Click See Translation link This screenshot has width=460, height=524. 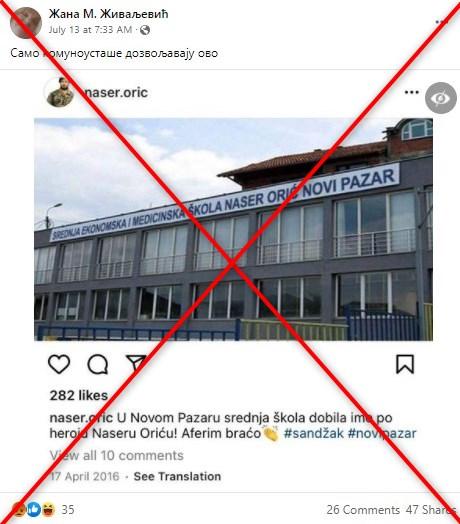point(177,476)
